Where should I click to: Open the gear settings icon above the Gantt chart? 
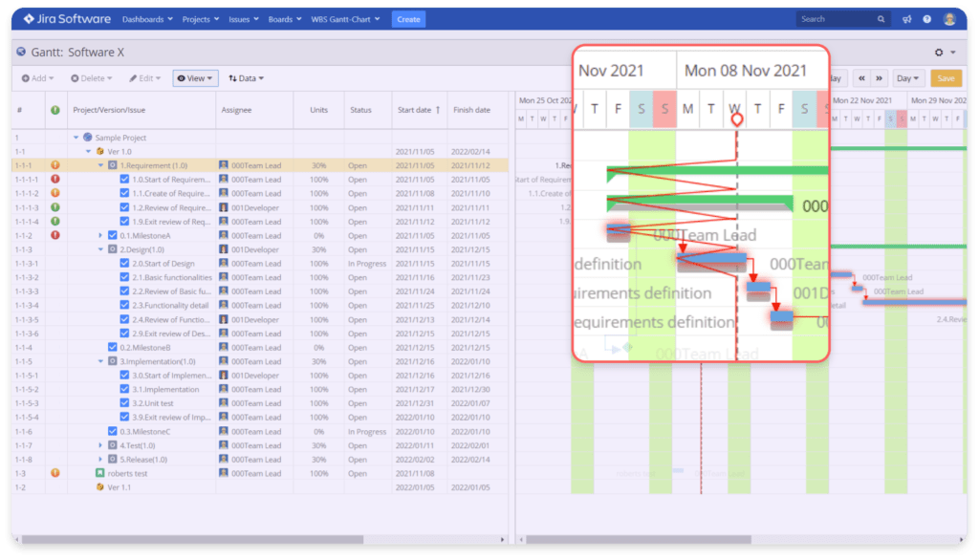click(938, 53)
